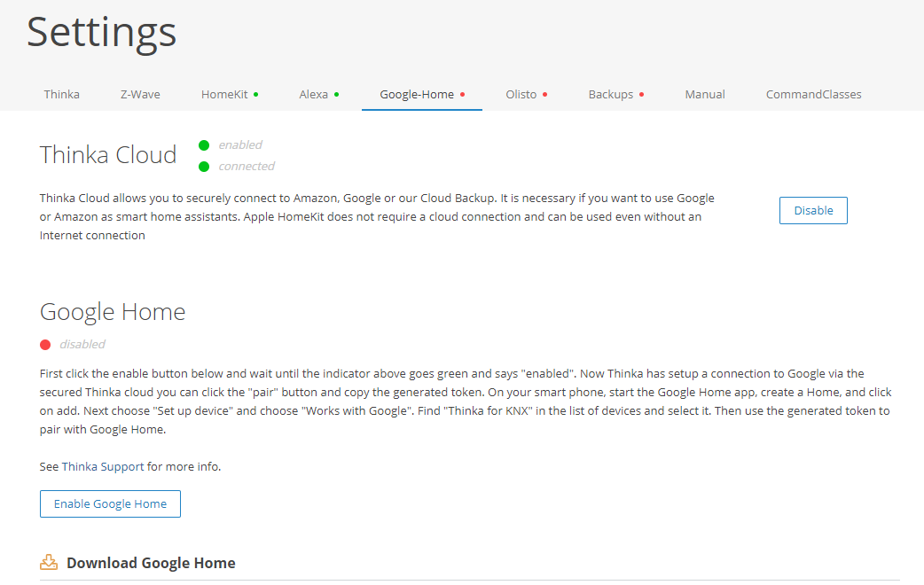This screenshot has width=924, height=585.
Task: Click the green Thinka Cloud connected indicator
Action: pos(204,167)
